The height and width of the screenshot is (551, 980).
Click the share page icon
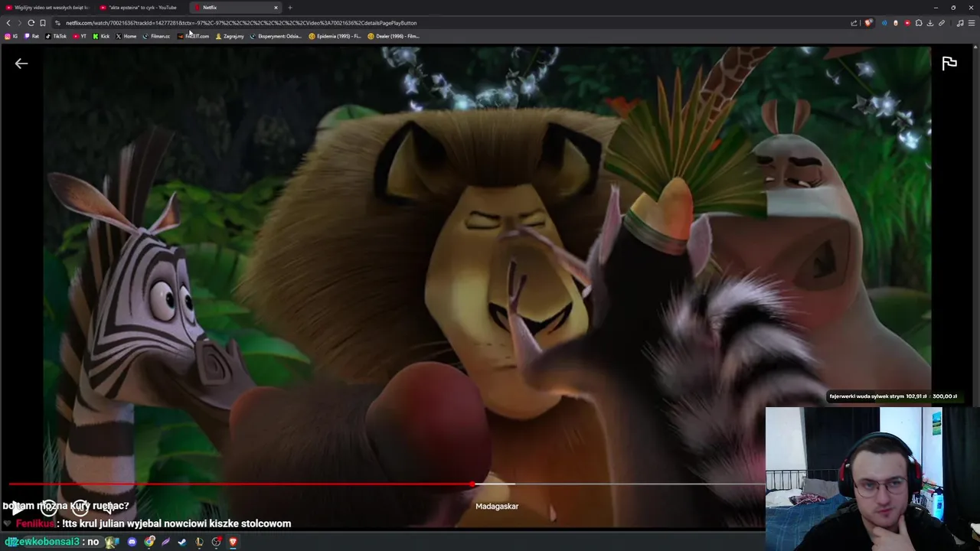click(854, 23)
